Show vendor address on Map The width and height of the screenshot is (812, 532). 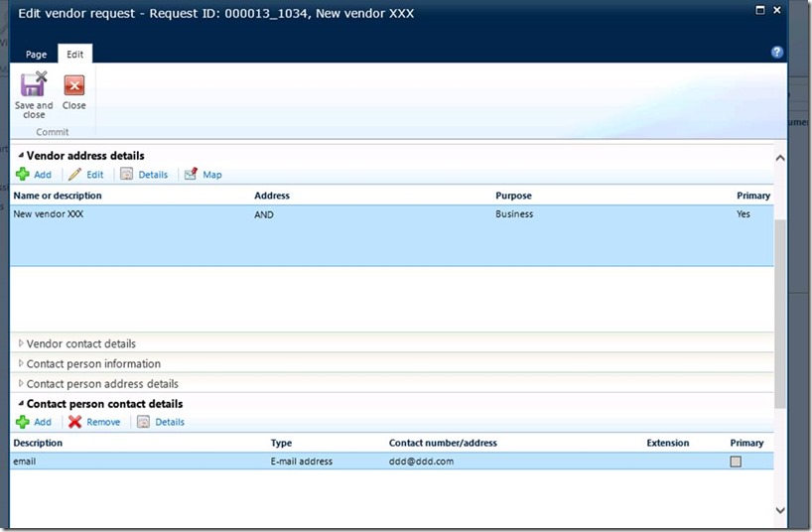tap(203, 175)
